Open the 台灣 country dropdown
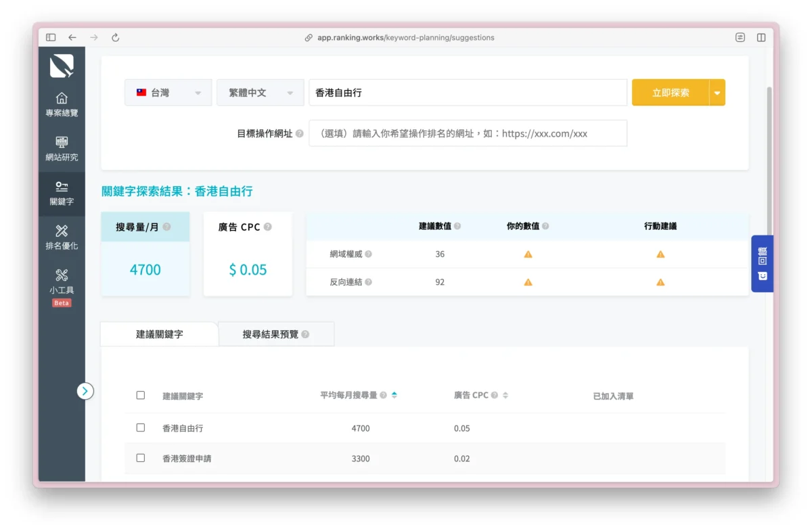Screen dimensions: 812x531 [168, 93]
